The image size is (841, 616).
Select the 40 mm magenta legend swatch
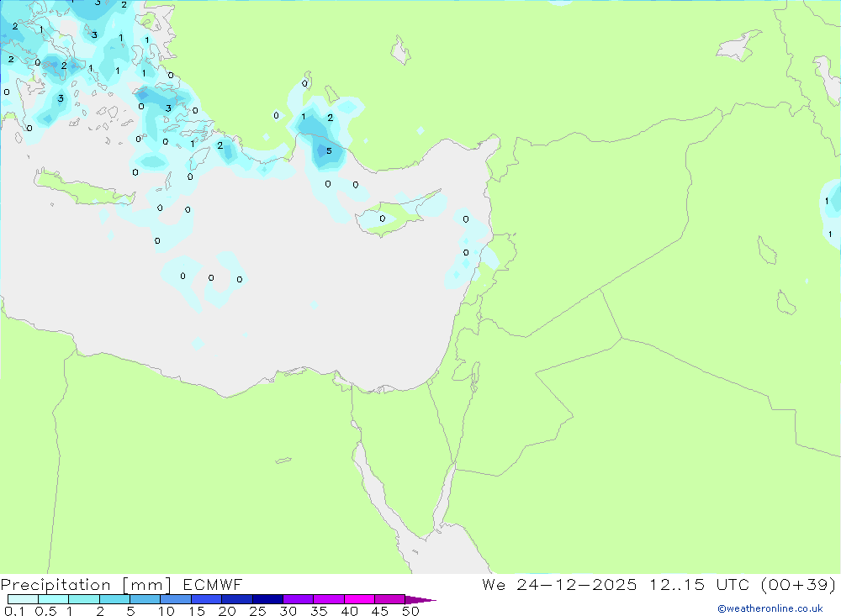pyautogui.click(x=359, y=599)
